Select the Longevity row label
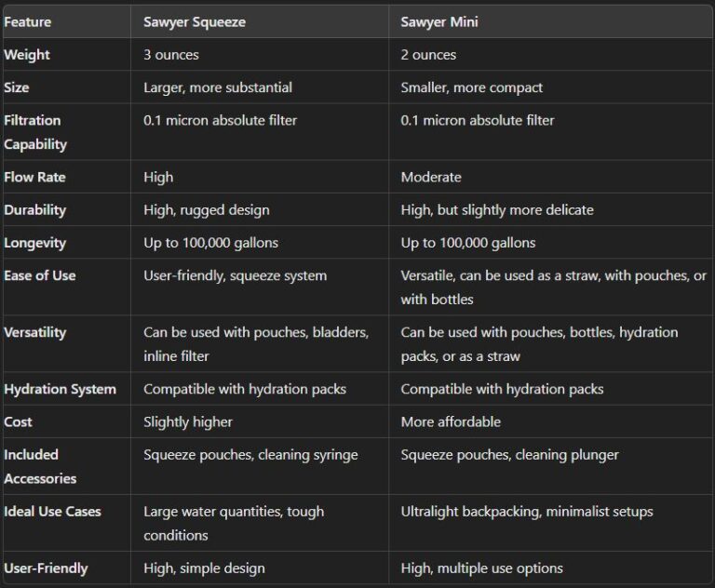 coord(34,243)
